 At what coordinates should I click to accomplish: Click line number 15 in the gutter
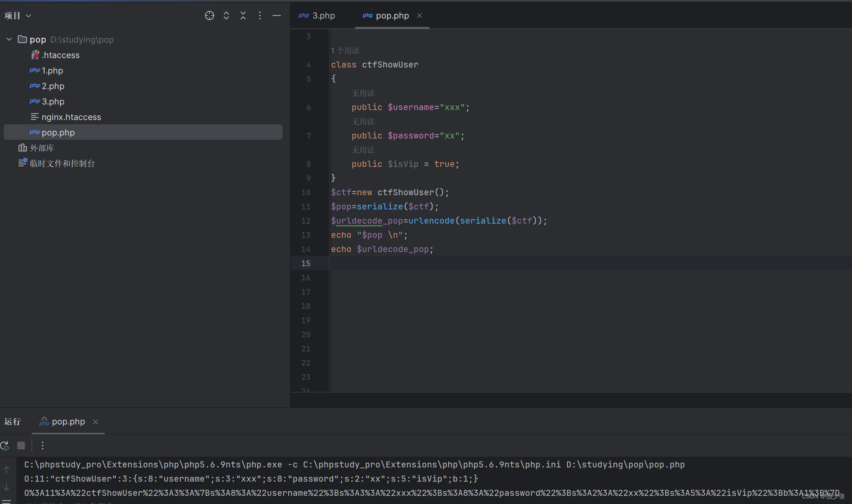[306, 263]
